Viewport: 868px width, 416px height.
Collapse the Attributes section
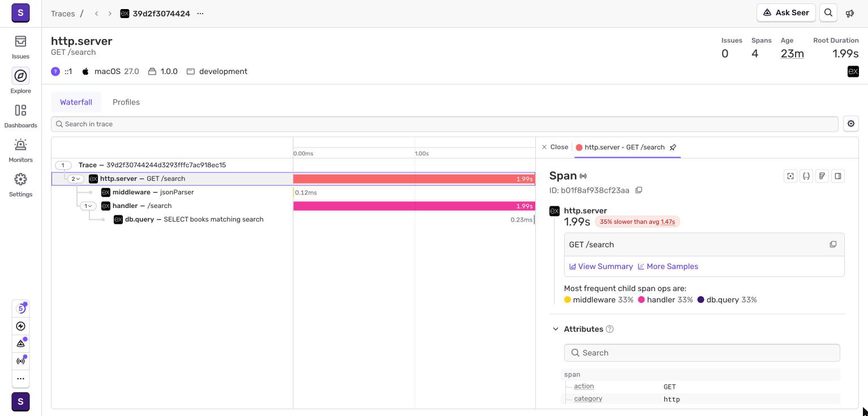[556, 330]
